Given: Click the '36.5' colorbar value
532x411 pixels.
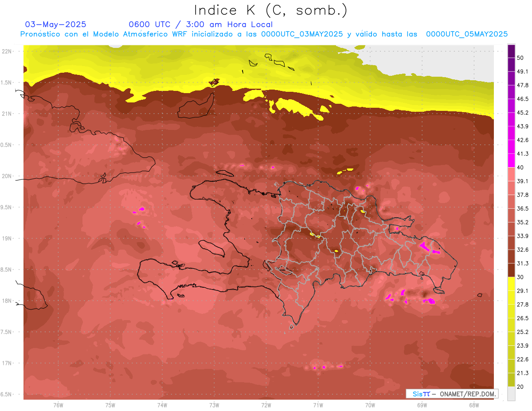Looking at the screenshot, I should (523, 208).
